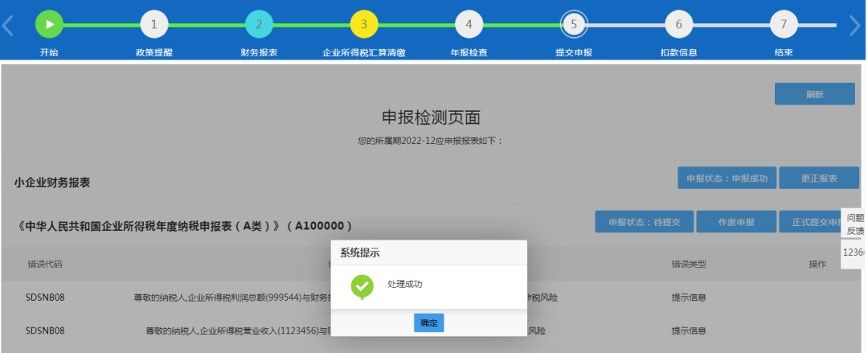The height and width of the screenshot is (353, 868).
Task: Open the 问题反馈 side tab
Action: tap(854, 224)
